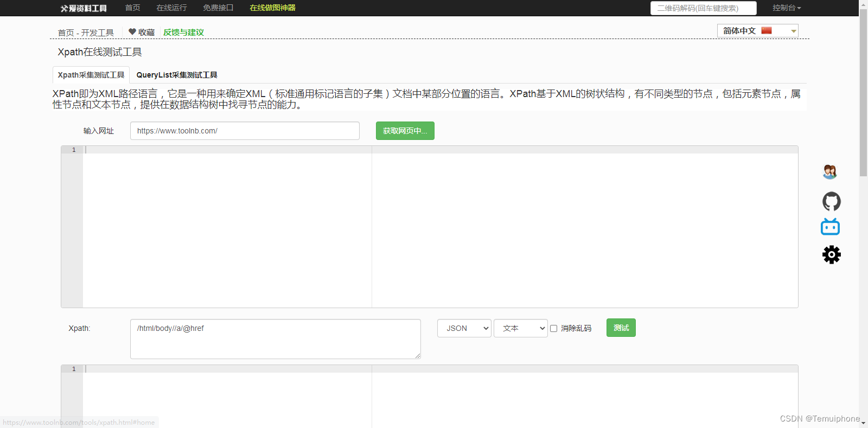
Task: Open the 文本 type dropdown
Action: click(521, 328)
